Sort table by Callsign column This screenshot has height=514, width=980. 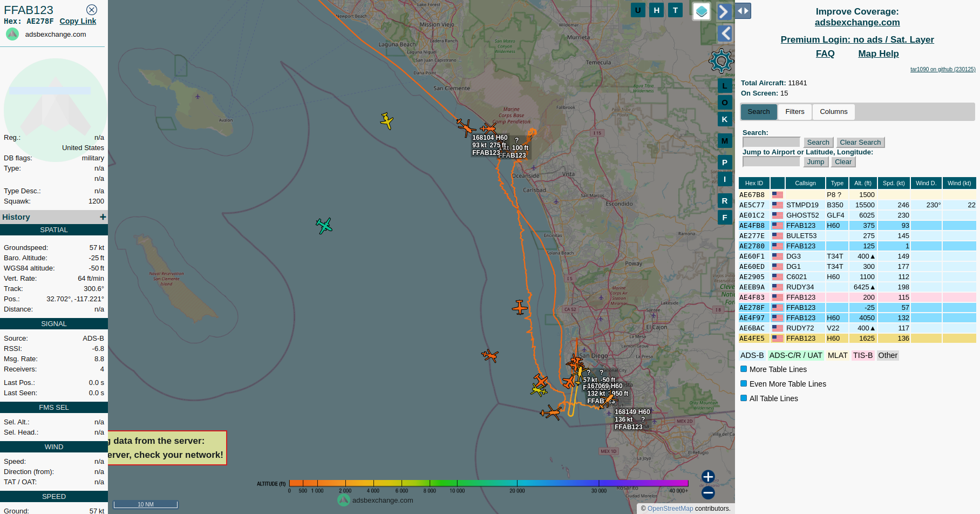click(805, 183)
